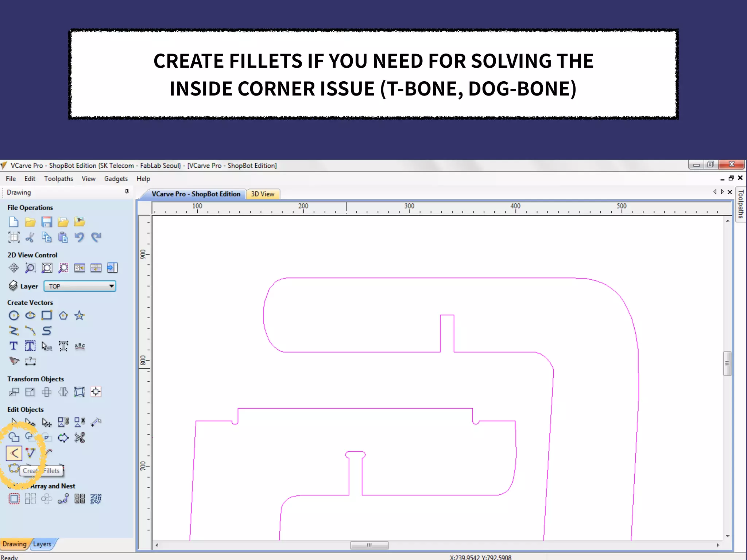Toggle the Drawing panel pin
Viewport: 747px width, 560px height.
point(127,192)
